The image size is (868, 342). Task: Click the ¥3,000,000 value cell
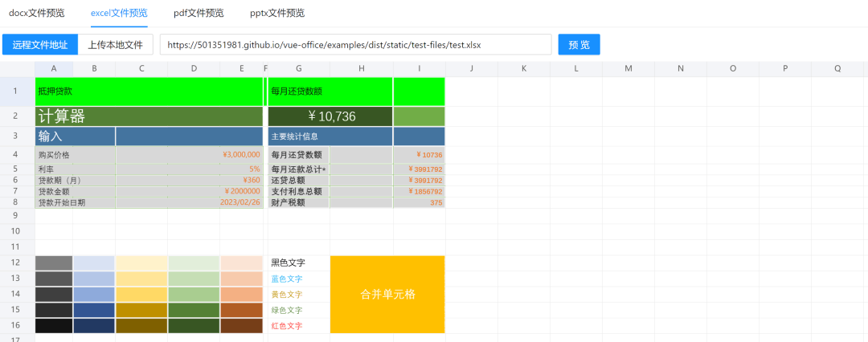pyautogui.click(x=190, y=155)
